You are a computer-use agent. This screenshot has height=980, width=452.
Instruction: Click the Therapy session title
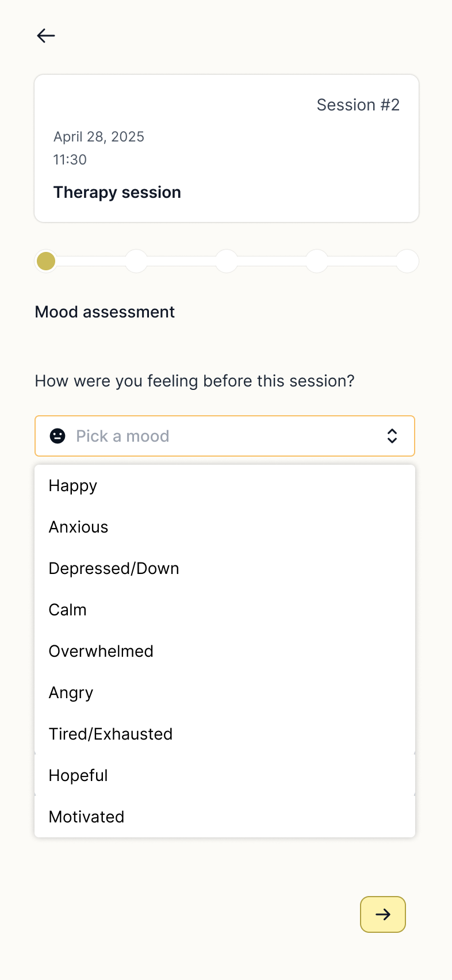[x=117, y=192]
